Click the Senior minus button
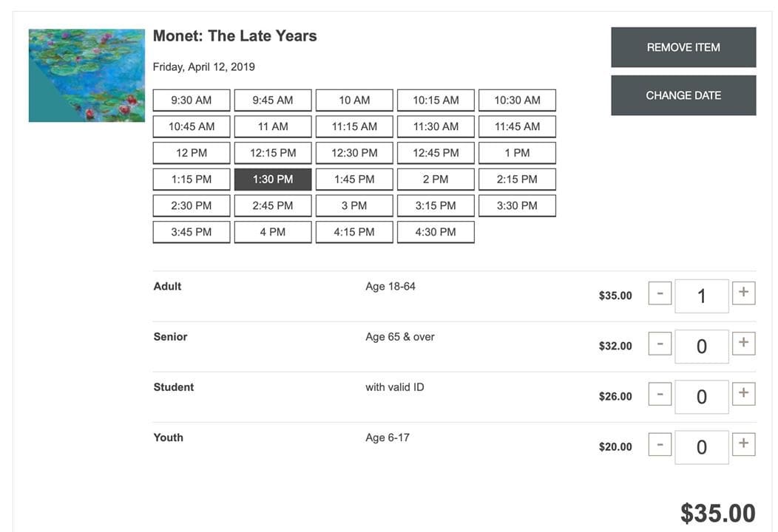 (x=660, y=344)
